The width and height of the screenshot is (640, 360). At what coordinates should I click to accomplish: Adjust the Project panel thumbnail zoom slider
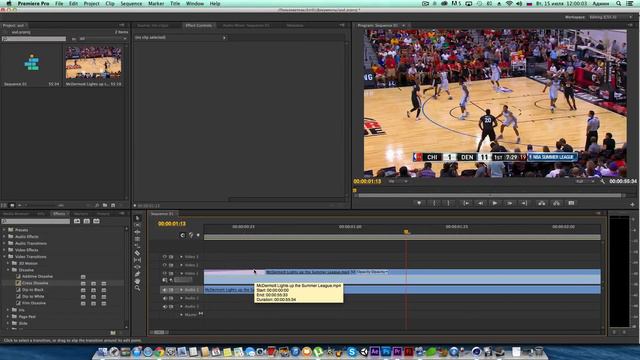60,205
